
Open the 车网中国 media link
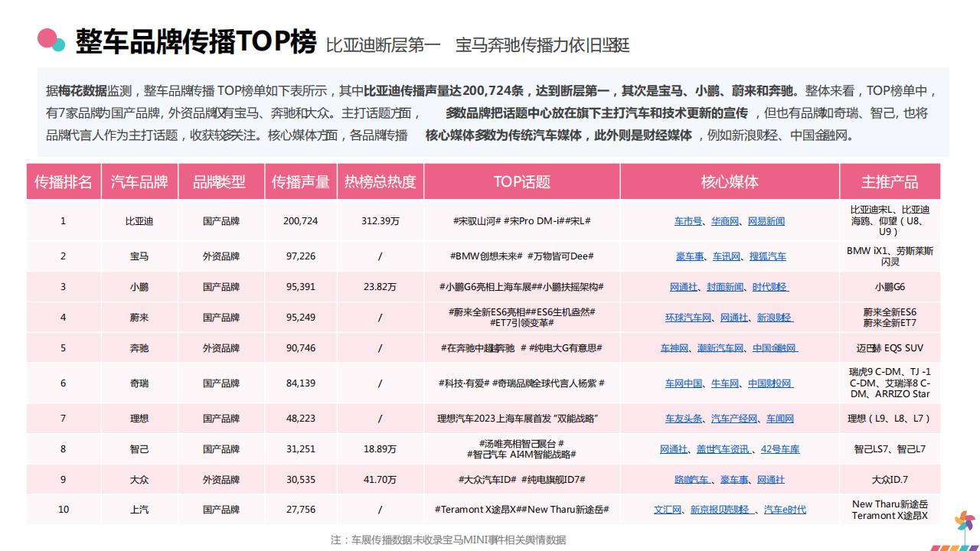[684, 383]
